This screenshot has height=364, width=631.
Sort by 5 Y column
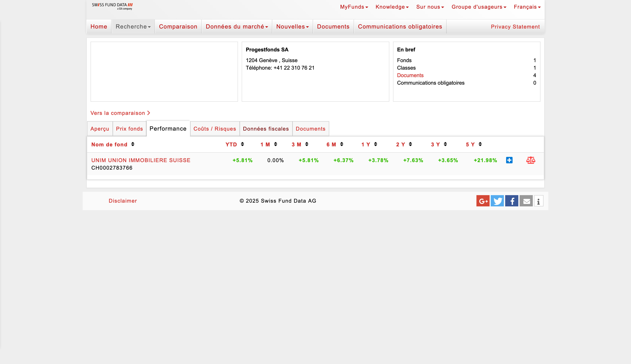[474, 144]
